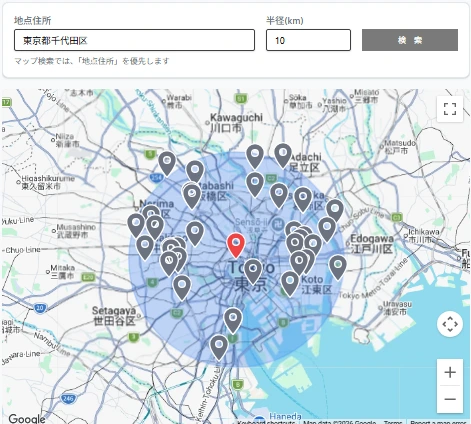The image size is (471, 424).
Task: Click the Higashikurume 東久留米市 map label
Action: click(48, 182)
